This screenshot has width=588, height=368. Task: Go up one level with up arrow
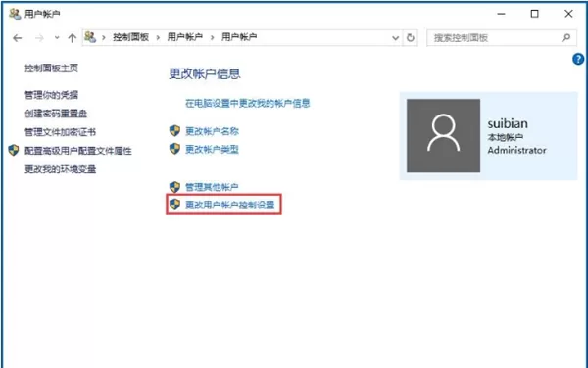point(72,38)
